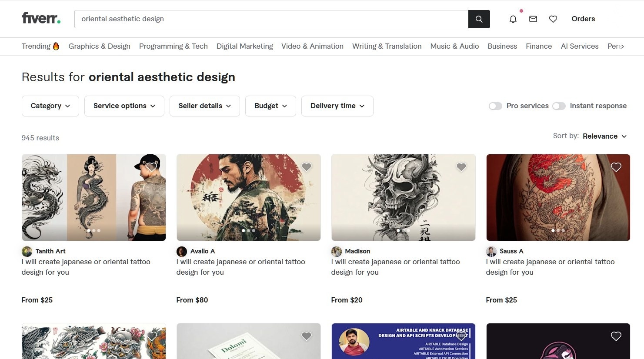Open the Orders link

(583, 19)
